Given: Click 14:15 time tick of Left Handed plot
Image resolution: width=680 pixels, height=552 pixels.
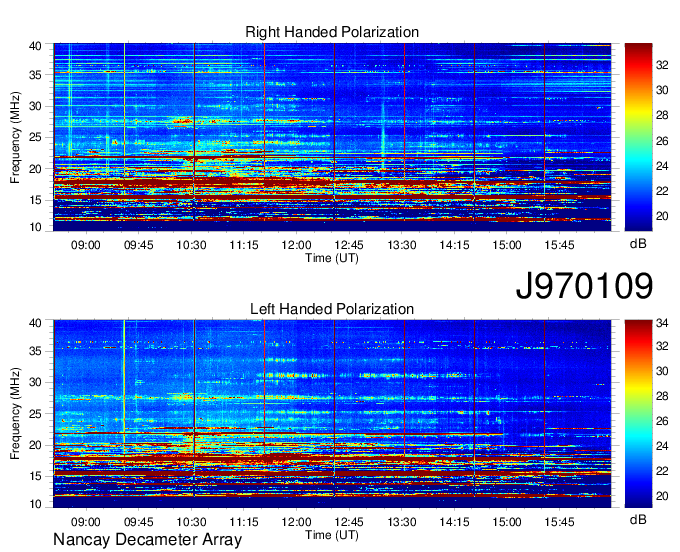Looking at the screenshot, I should [454, 522].
